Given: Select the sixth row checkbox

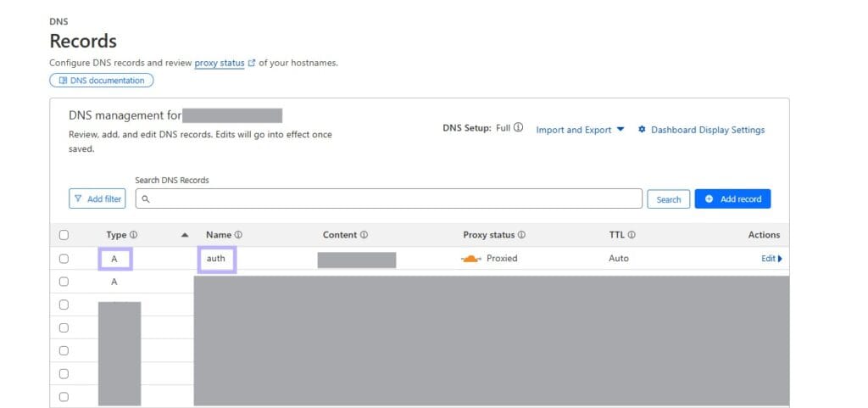Looking at the screenshot, I should 64,374.
